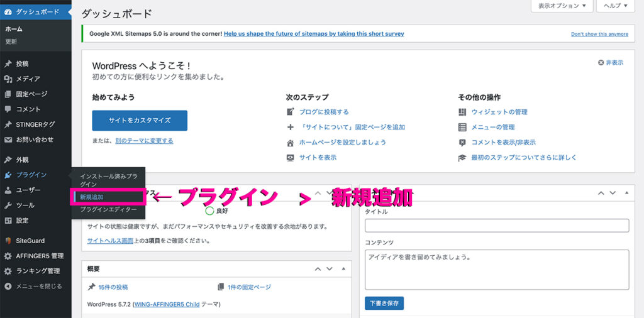
Task: Click the ブログに投稿する link
Action: (x=324, y=112)
